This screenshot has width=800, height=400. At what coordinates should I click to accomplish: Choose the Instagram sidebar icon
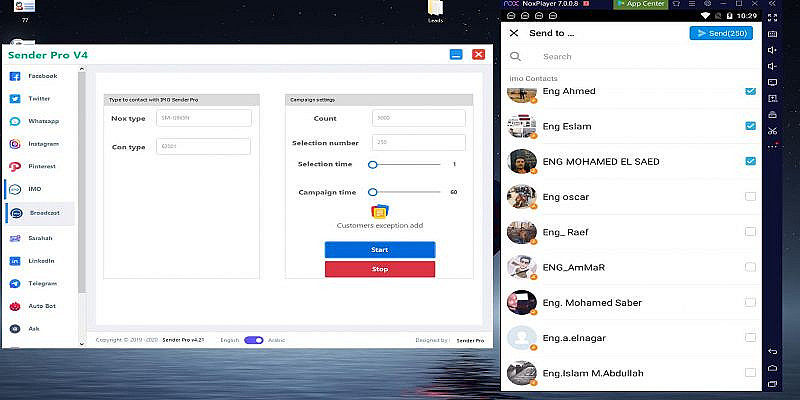pyautogui.click(x=15, y=144)
